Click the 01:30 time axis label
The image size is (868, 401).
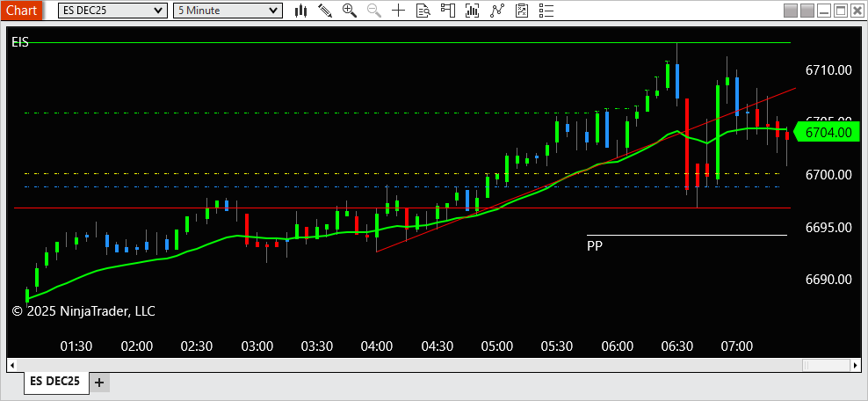76,346
